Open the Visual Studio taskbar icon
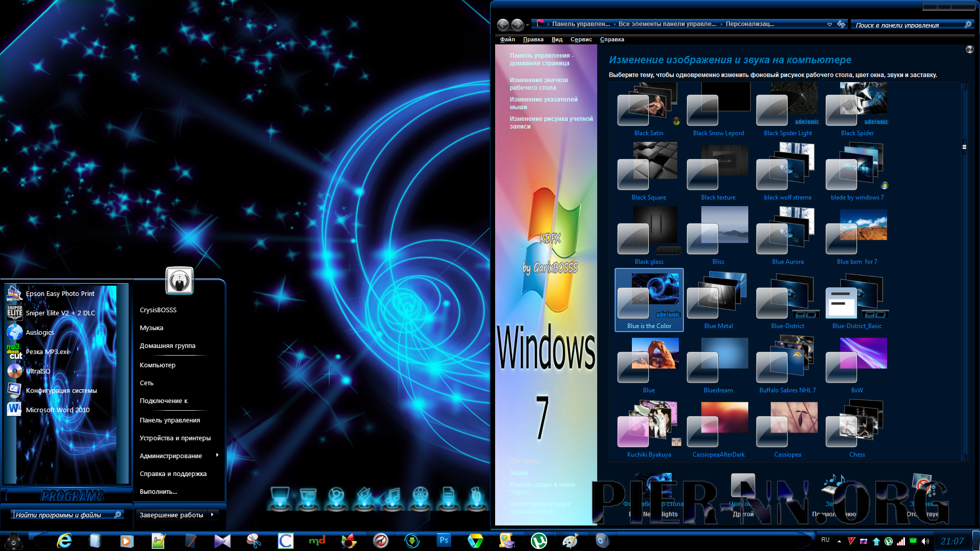Screen dimensions: 980x551 (x=222, y=541)
